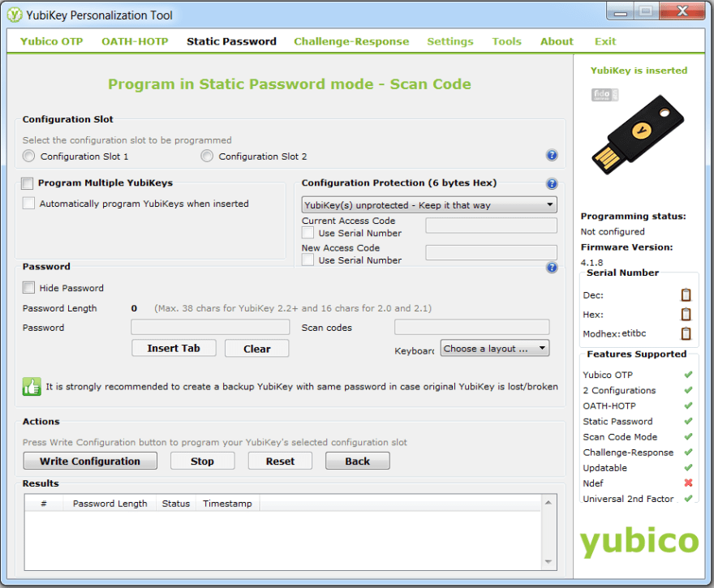Click the checkmark next to 2 Configurations
This screenshot has height=588, width=714.
tap(688, 390)
